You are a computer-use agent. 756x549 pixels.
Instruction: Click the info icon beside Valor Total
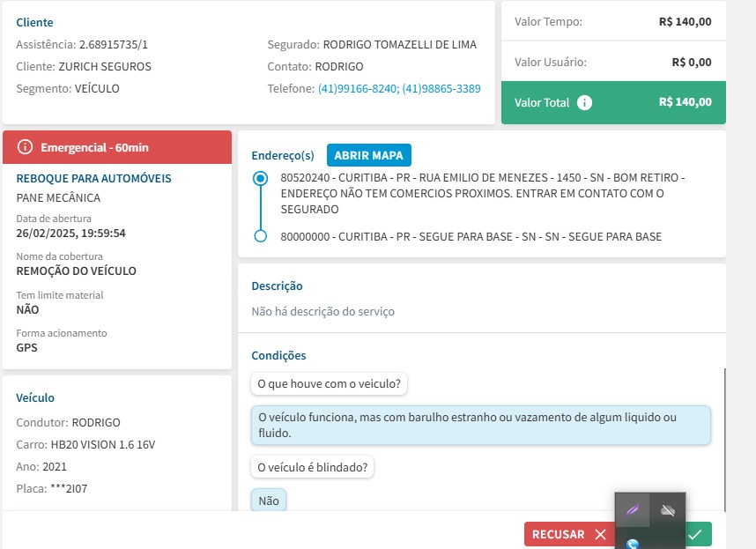[x=584, y=103]
